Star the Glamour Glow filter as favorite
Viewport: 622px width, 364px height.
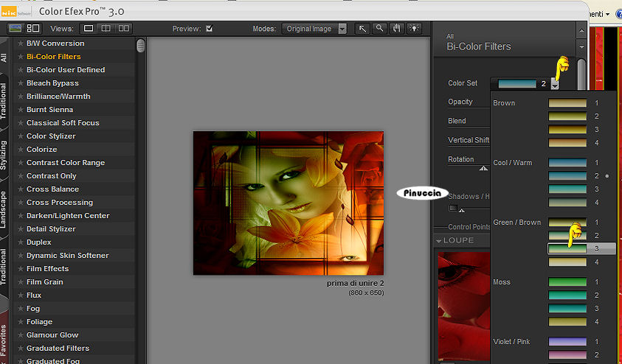[20, 335]
